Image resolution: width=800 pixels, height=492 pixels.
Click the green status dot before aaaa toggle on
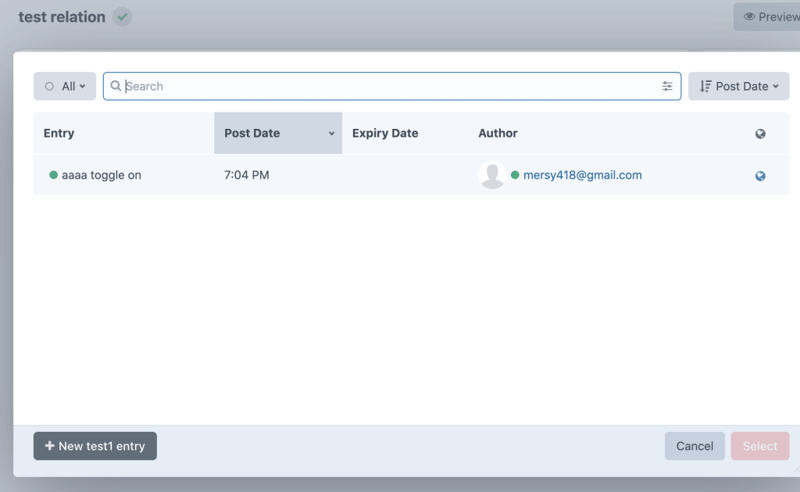pyautogui.click(x=53, y=175)
